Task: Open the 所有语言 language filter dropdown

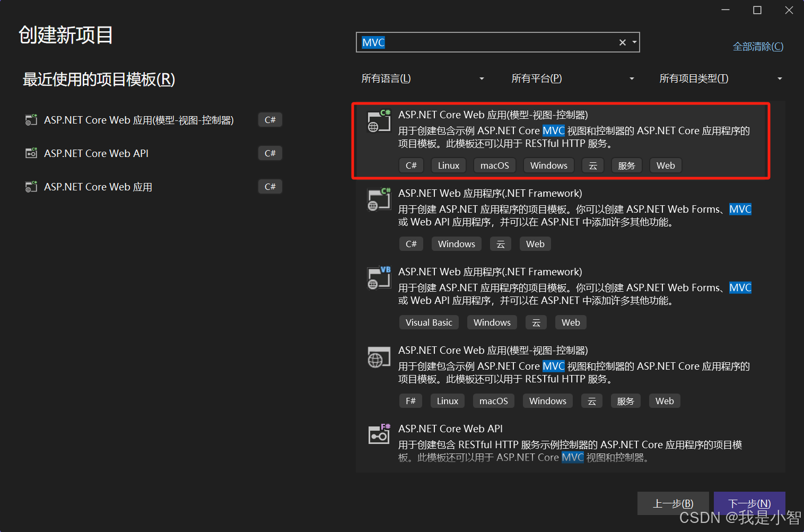Action: pyautogui.click(x=423, y=79)
